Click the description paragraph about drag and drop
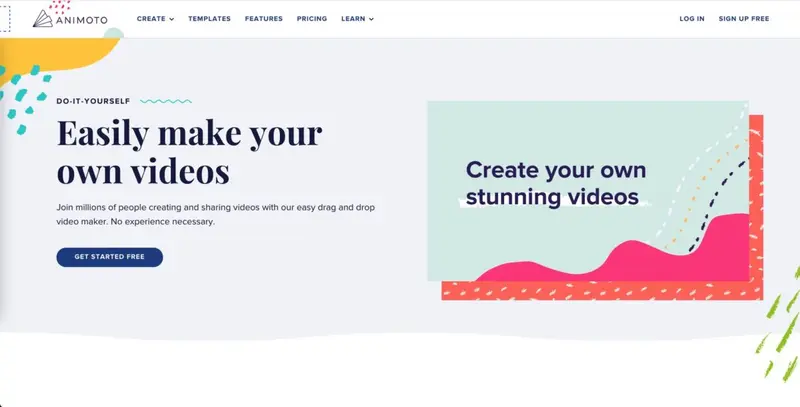 coord(215,214)
